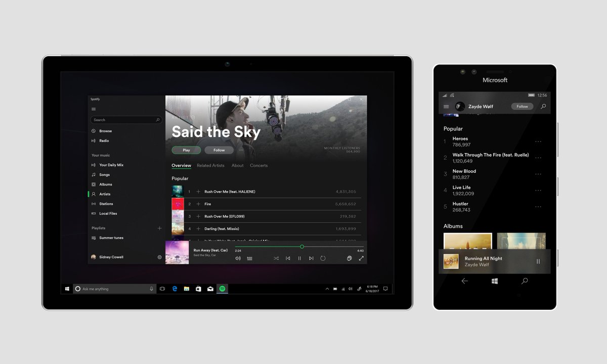Select Artists in the sidebar
Screen dimensions: 607x364
point(101,194)
